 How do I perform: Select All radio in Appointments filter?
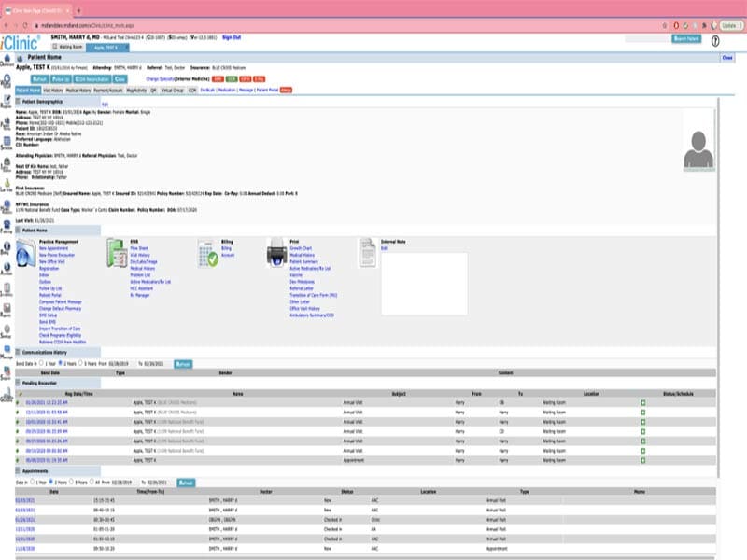coord(92,482)
